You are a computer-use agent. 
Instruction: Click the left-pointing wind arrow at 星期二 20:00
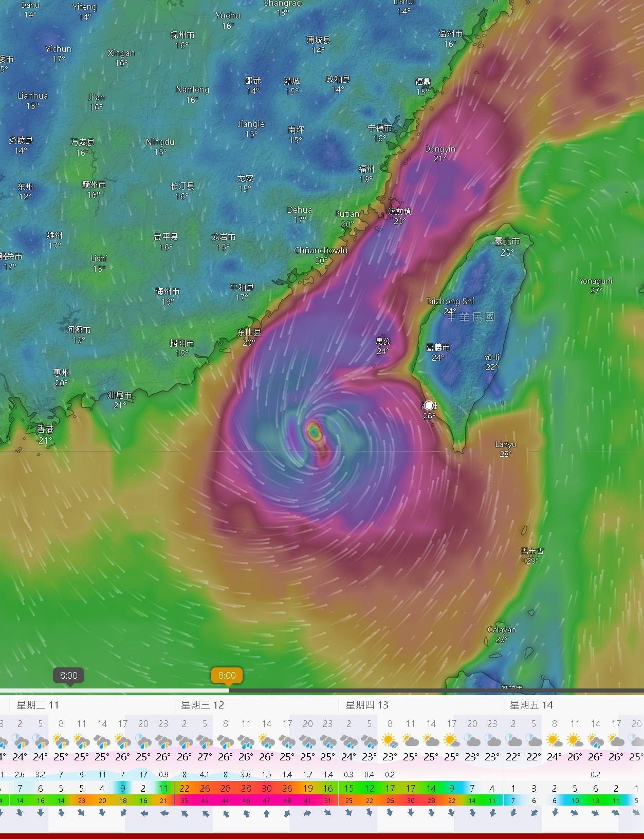point(143,813)
